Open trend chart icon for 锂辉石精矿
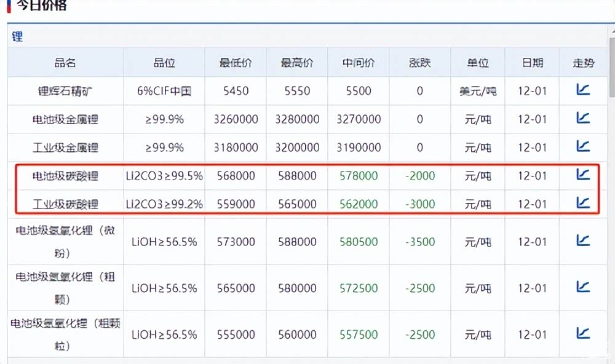This screenshot has width=615, height=364. click(582, 90)
